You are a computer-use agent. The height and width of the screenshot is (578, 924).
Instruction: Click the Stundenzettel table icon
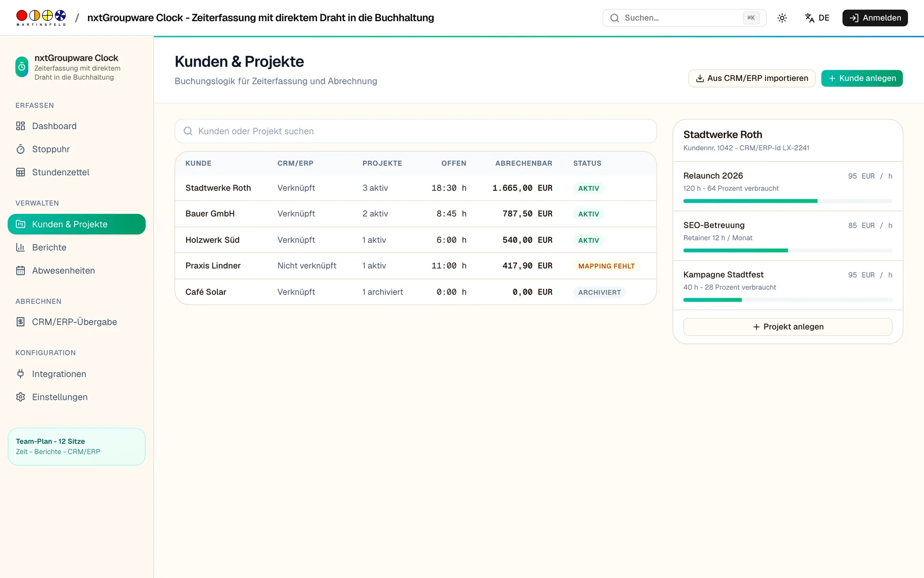point(20,172)
